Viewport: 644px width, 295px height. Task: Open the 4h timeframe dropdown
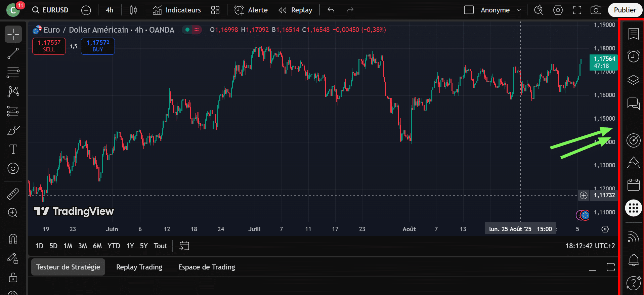(110, 10)
